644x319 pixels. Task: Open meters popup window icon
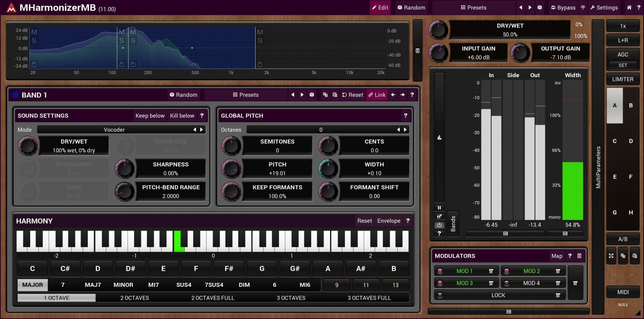[x=439, y=216]
